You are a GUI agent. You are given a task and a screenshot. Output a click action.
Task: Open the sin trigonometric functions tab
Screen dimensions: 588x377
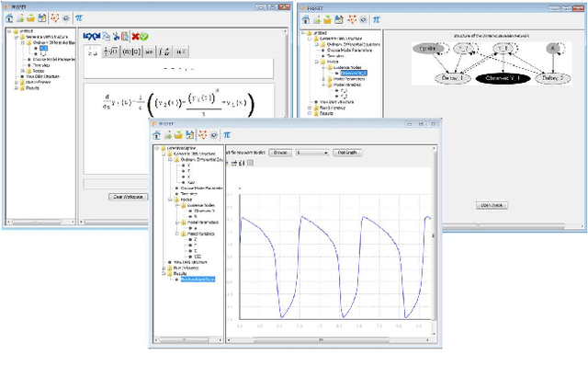coord(149,51)
